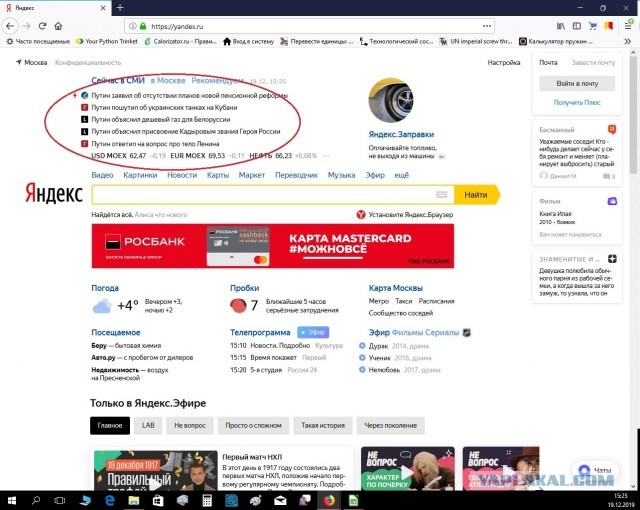Open the page actions three-dots menu in the URL bar
This screenshot has width=640, height=510.
[487, 26]
